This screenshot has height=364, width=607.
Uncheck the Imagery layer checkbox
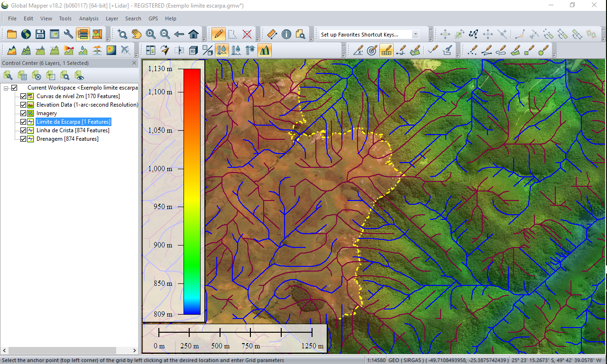(x=23, y=113)
